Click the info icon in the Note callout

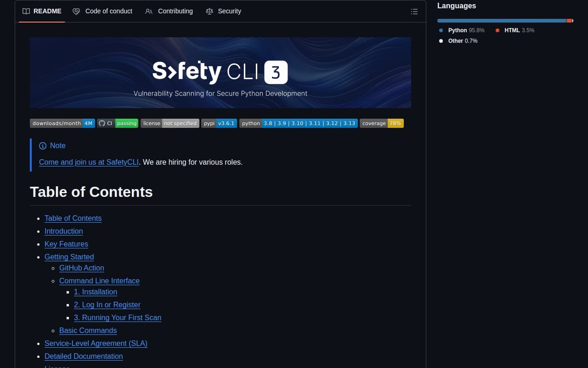tap(43, 145)
